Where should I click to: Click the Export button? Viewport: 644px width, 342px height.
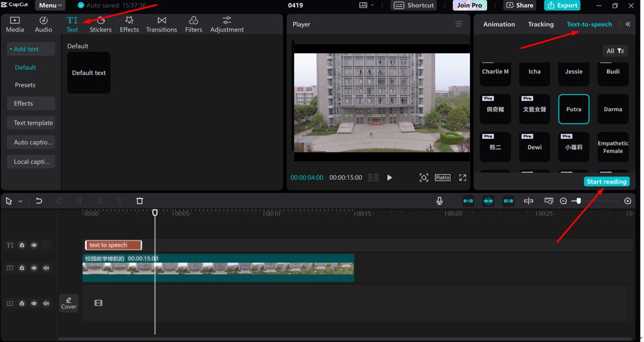(x=562, y=6)
